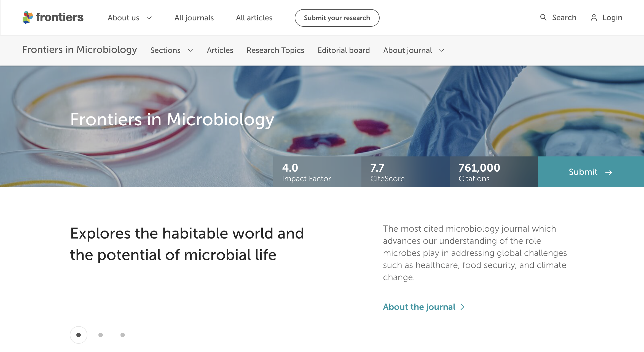Open the All journals menu item
This screenshot has width=644, height=352.
(194, 18)
